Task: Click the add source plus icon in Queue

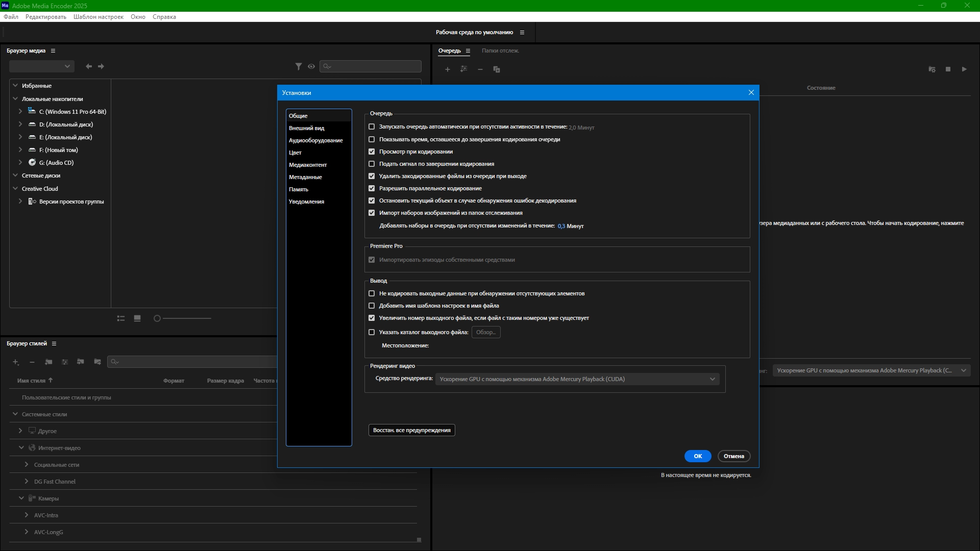Action: (x=448, y=69)
